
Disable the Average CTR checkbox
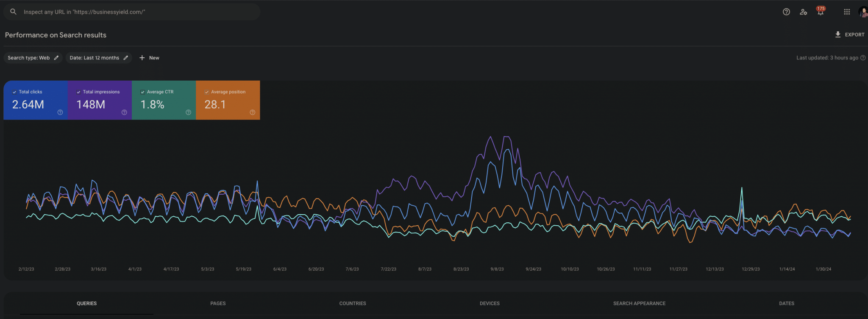point(142,92)
